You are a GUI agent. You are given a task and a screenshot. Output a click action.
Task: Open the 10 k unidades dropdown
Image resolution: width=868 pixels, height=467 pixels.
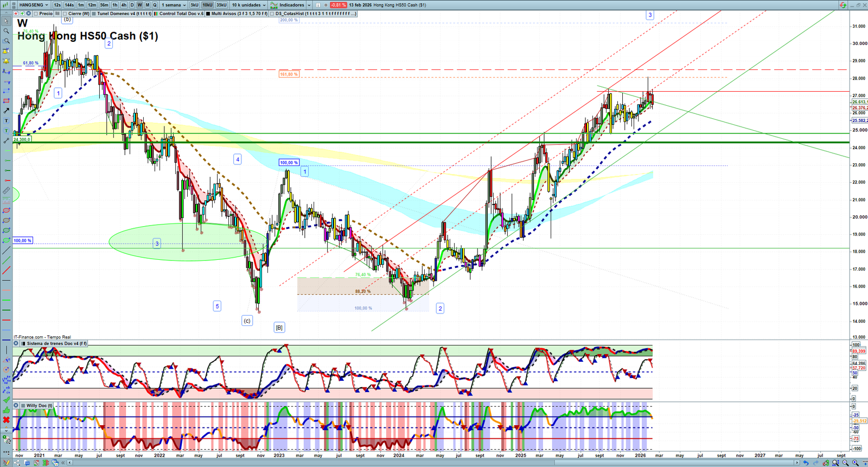click(x=249, y=5)
